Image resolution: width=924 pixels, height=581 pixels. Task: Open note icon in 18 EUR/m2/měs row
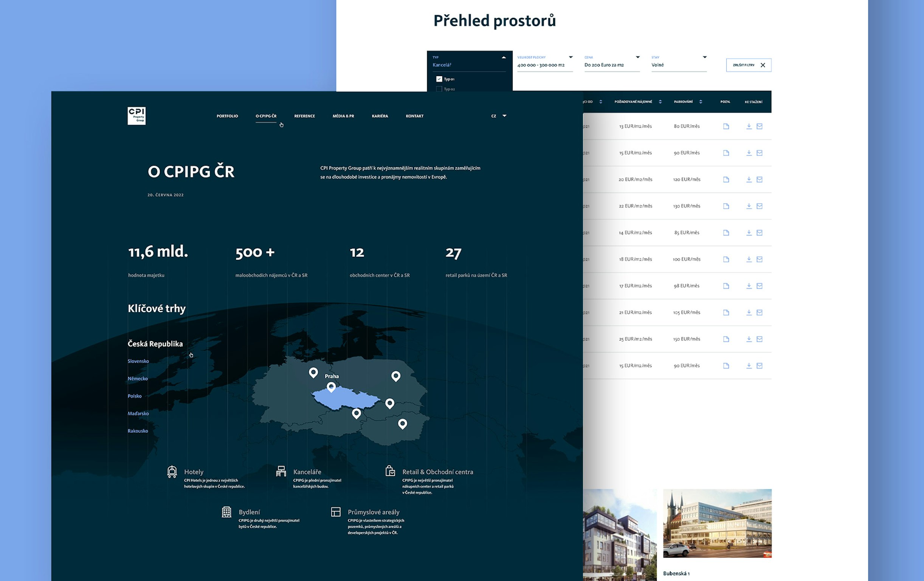click(x=726, y=259)
